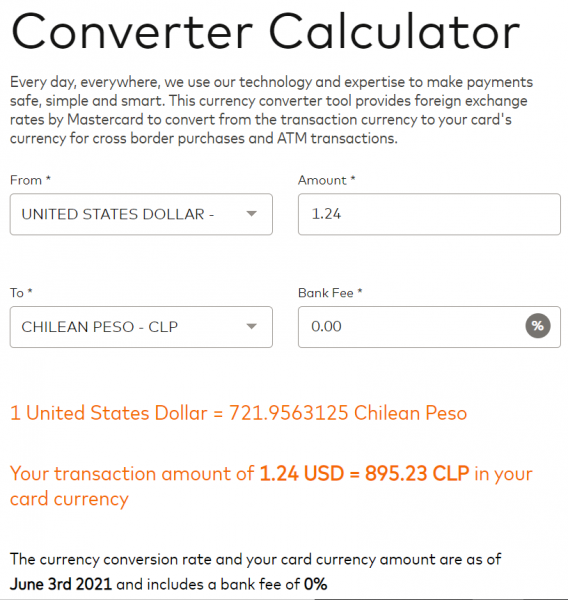Expand the To currency dropdown arrow
The width and height of the screenshot is (568, 600).
[x=251, y=326]
